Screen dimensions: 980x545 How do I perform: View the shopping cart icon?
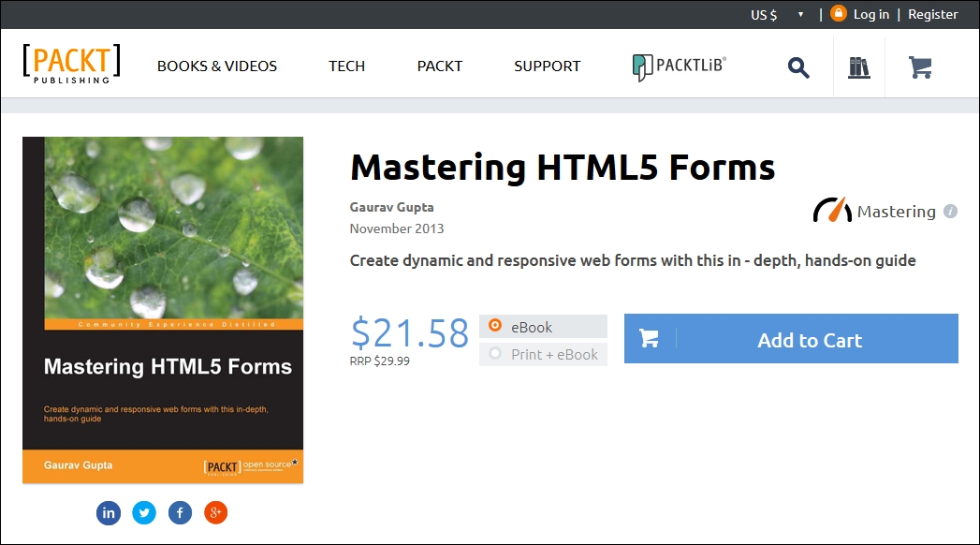pos(919,66)
